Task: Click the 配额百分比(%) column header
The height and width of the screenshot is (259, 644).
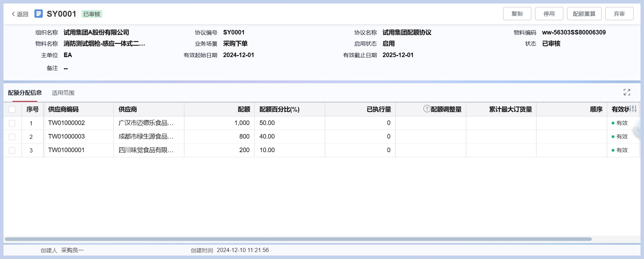Action: tap(279, 109)
